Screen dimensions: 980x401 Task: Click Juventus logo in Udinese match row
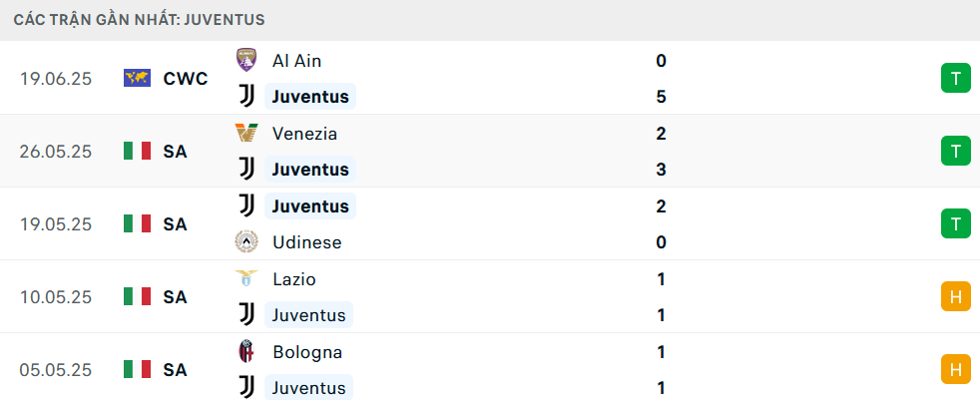pos(245,205)
